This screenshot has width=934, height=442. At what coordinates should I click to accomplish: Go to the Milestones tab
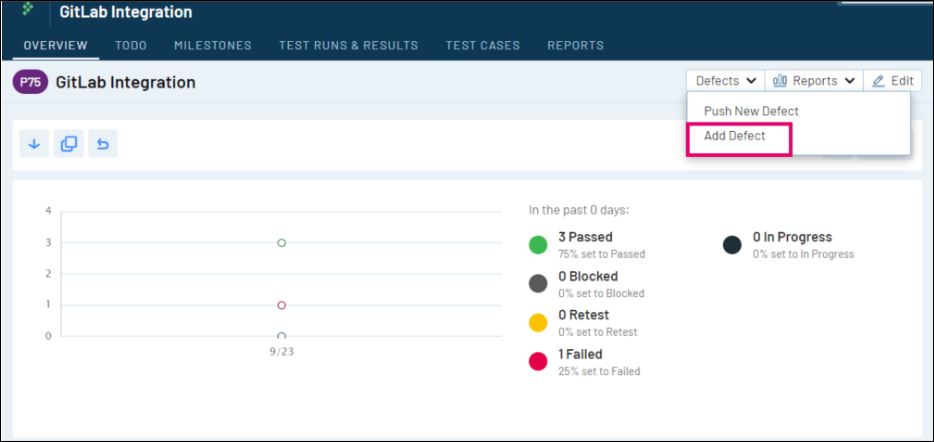point(212,45)
